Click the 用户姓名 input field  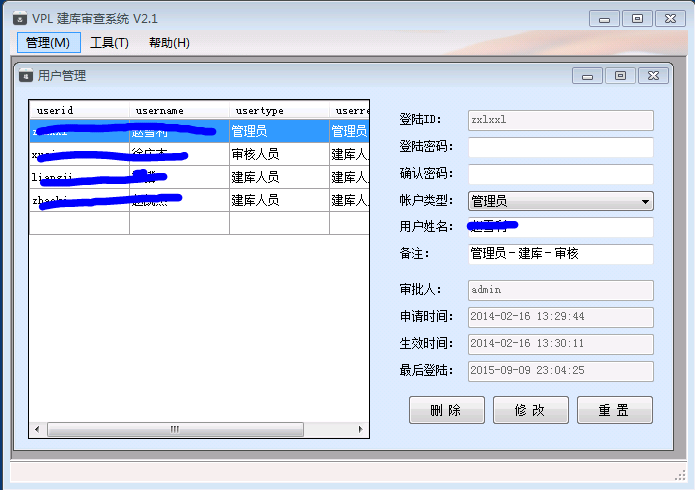tap(561, 227)
